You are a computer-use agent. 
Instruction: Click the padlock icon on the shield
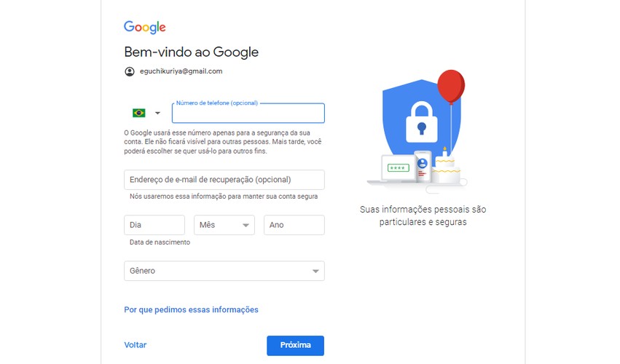(x=422, y=122)
